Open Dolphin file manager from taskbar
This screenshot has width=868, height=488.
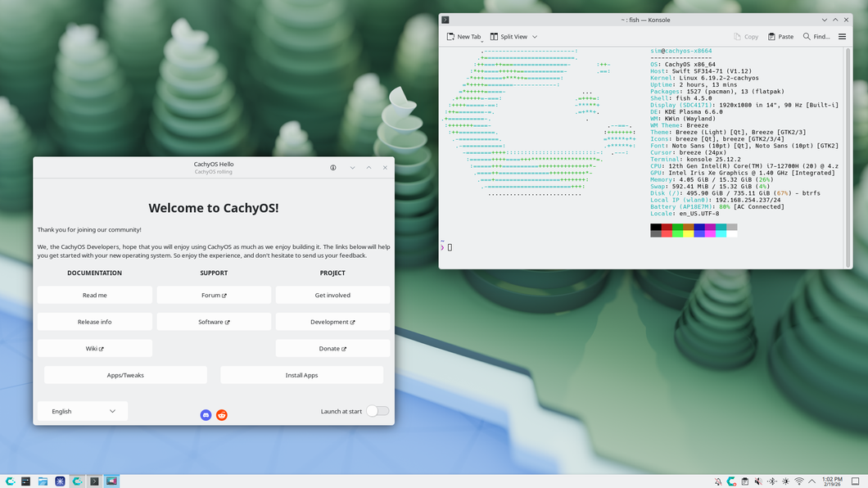pos(43,481)
